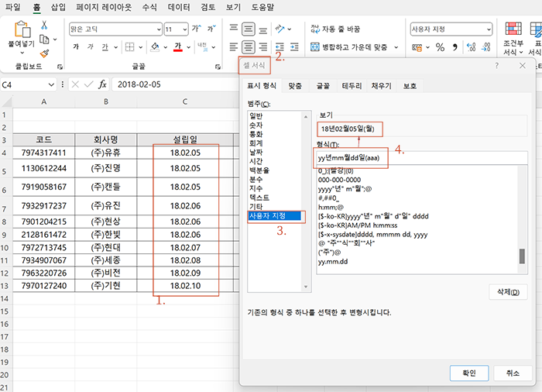Viewport: 542px width, 392px height.
Task: Click the fill color bucket icon
Action: [x=155, y=46]
